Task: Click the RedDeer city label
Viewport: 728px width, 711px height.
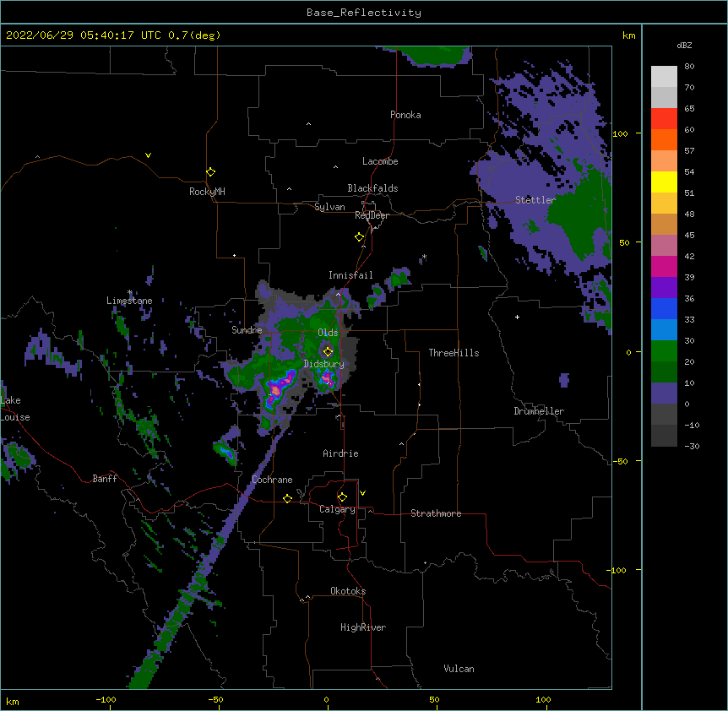Action: point(372,215)
